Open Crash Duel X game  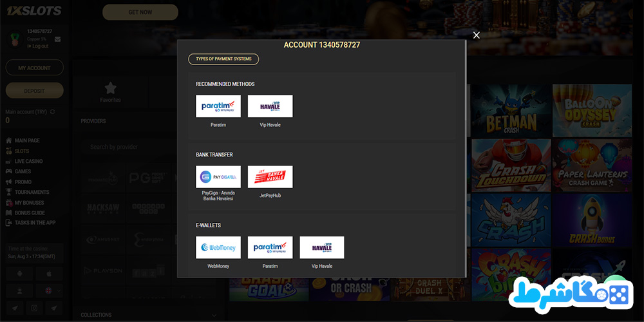pyautogui.click(x=430, y=289)
